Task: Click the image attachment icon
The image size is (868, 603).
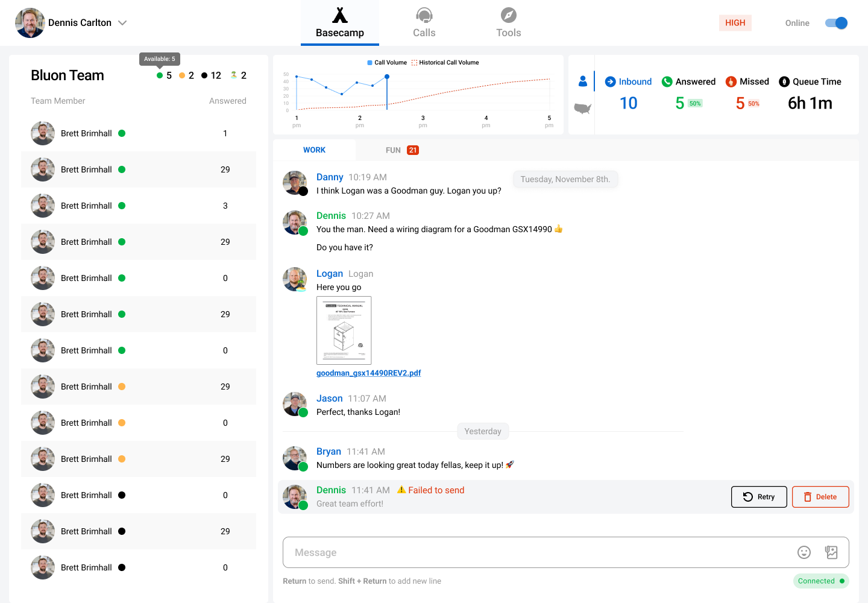Action: pyautogui.click(x=831, y=552)
